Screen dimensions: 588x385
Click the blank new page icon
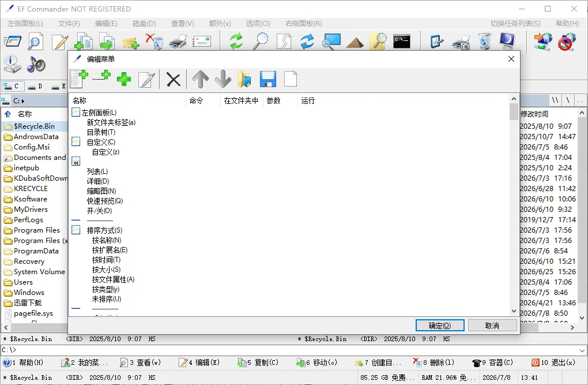coord(290,79)
